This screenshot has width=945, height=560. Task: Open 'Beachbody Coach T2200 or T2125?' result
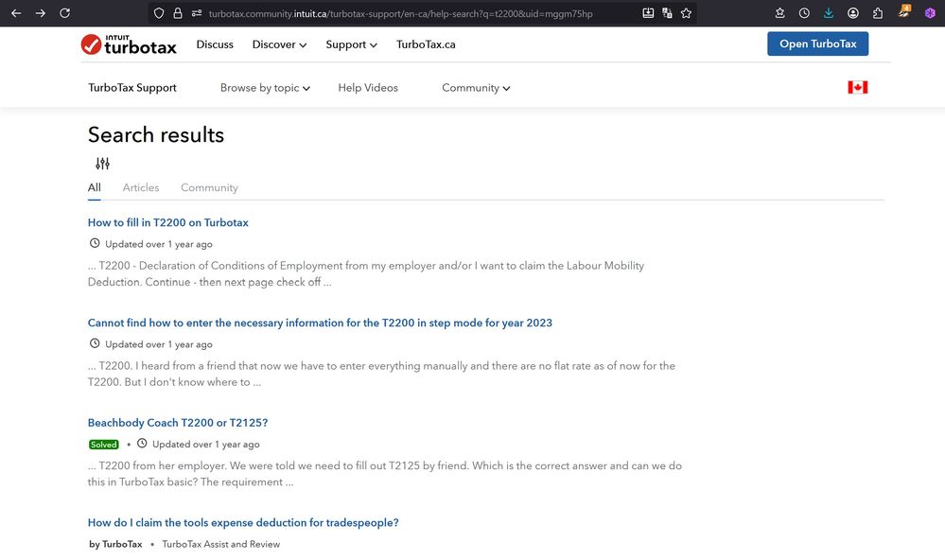click(x=178, y=423)
